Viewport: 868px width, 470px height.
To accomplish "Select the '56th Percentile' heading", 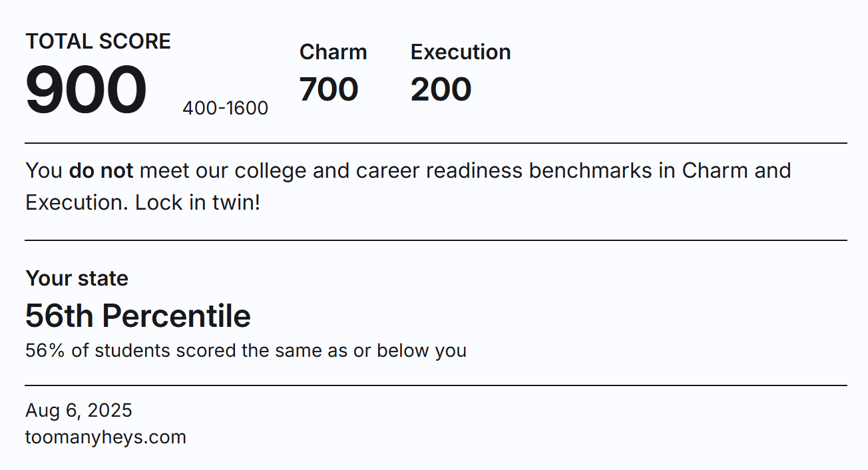I will (138, 316).
